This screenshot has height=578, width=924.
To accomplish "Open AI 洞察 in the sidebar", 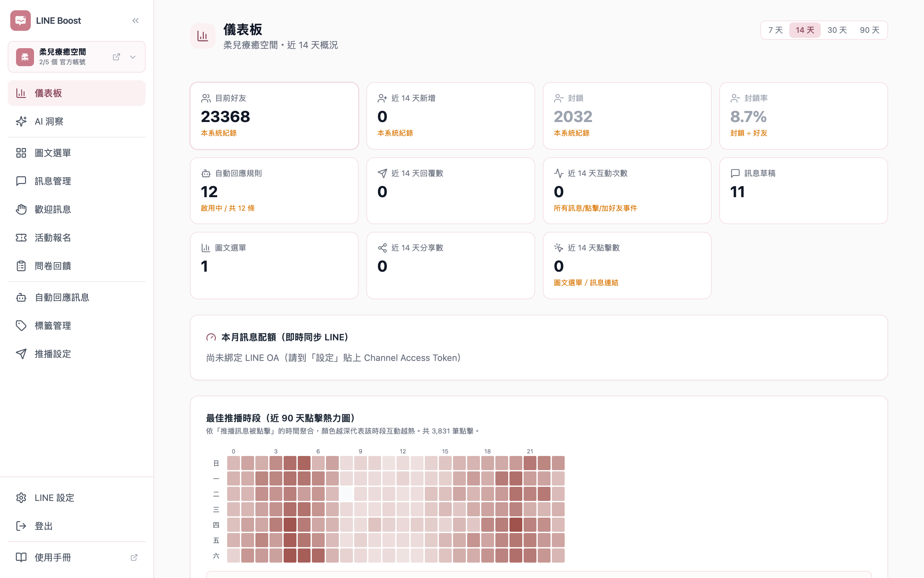I will [x=76, y=122].
